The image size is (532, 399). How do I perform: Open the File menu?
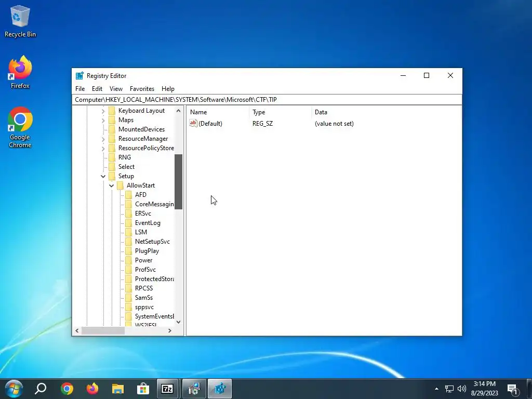(x=80, y=88)
